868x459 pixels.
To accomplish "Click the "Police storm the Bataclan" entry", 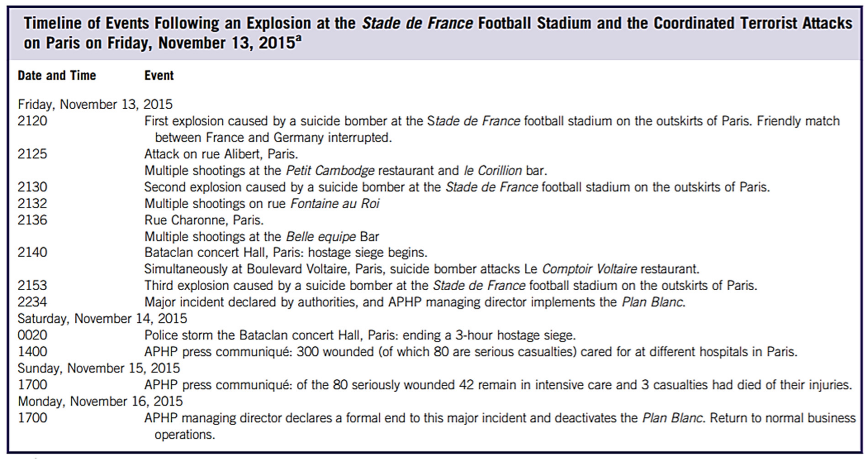I will [x=360, y=335].
